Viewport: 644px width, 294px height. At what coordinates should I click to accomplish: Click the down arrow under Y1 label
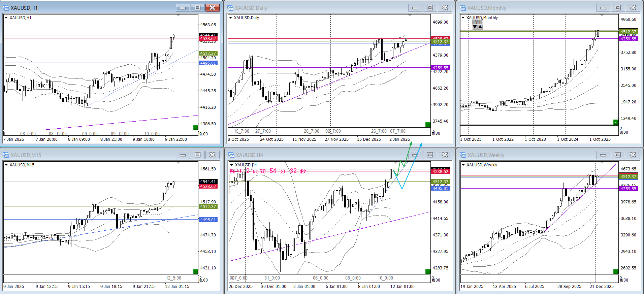coord(475,27)
